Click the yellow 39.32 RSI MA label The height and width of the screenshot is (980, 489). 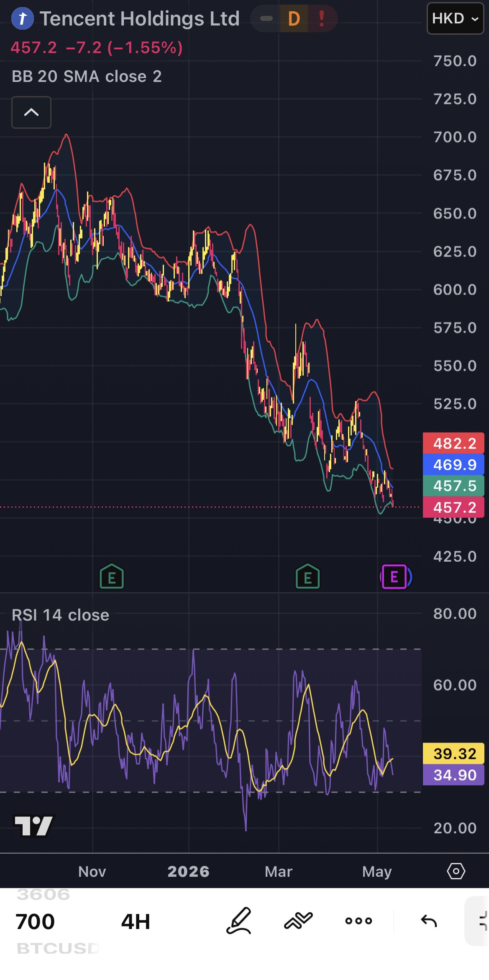click(x=454, y=753)
